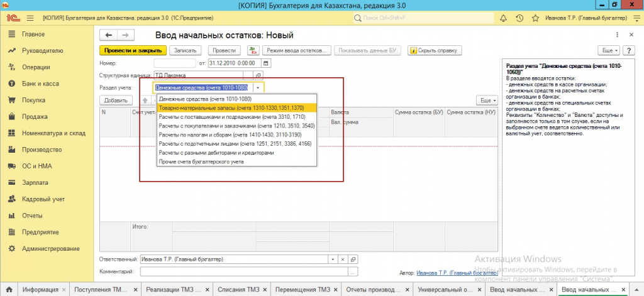Focus the Комментарий input field
Screen dimensions: 644x296
244,271
